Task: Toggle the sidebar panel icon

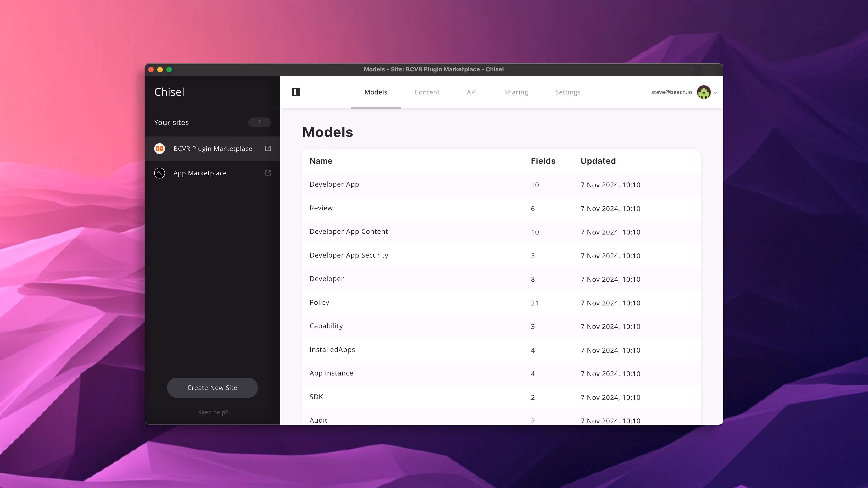Action: coord(296,92)
